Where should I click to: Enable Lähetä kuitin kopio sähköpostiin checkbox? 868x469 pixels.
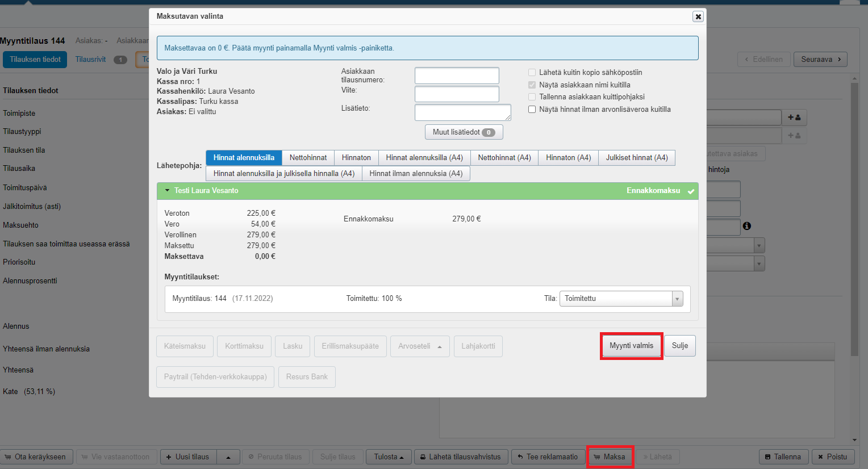pos(532,73)
